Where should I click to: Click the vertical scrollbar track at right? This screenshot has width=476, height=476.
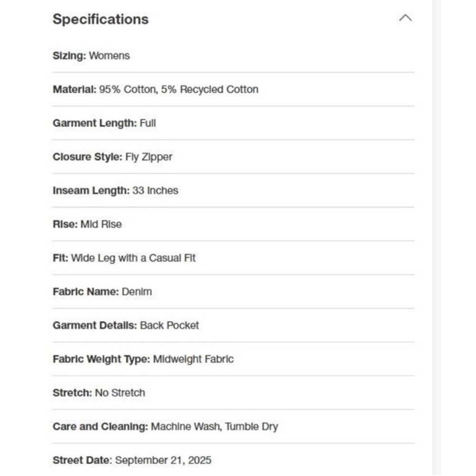[437, 238]
